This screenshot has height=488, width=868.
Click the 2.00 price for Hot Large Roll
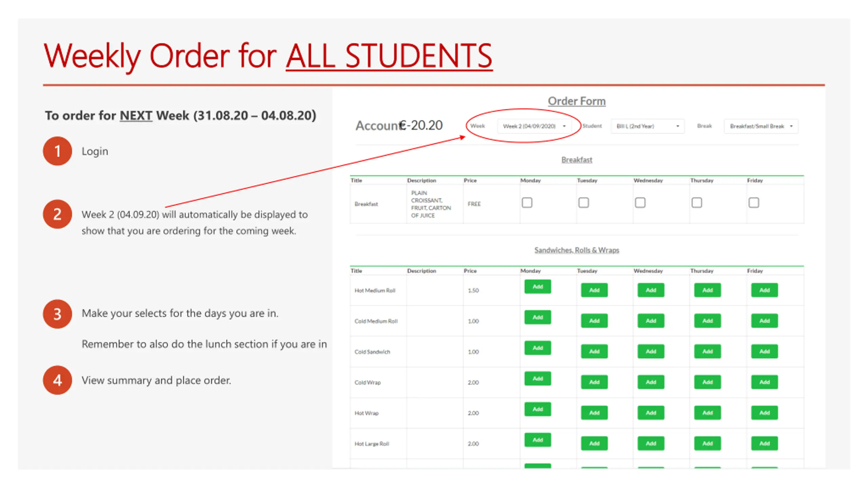click(x=473, y=444)
